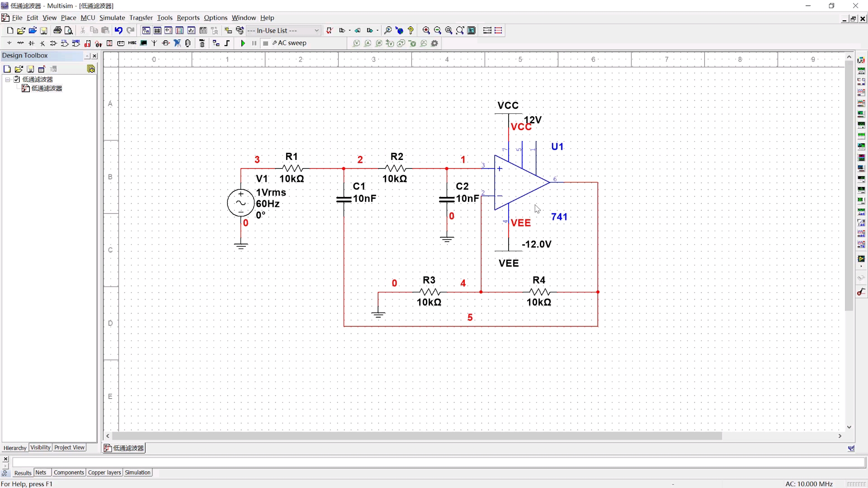Click the Place Diode toolbar icon
The image size is (868, 488).
(x=31, y=43)
